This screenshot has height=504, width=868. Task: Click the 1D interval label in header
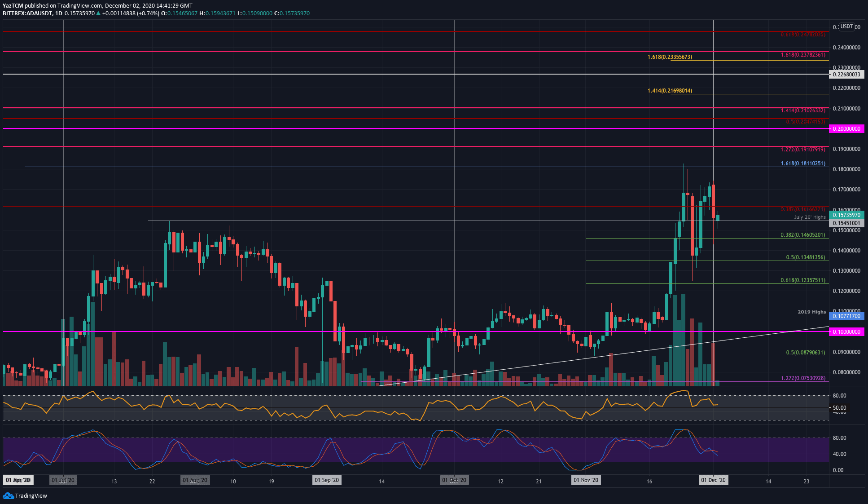tap(59, 13)
